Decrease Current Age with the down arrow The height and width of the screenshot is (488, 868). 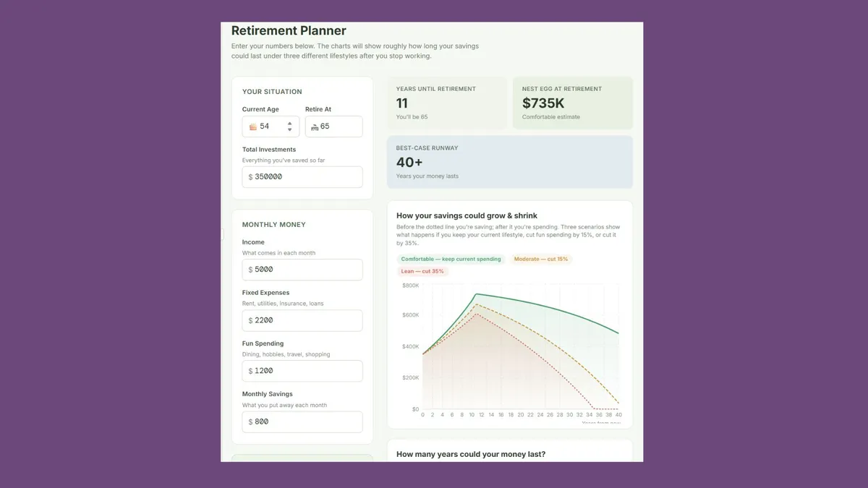pyautogui.click(x=290, y=130)
